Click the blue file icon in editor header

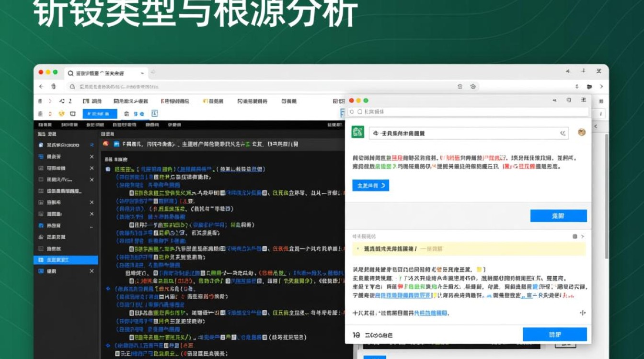coord(116,144)
